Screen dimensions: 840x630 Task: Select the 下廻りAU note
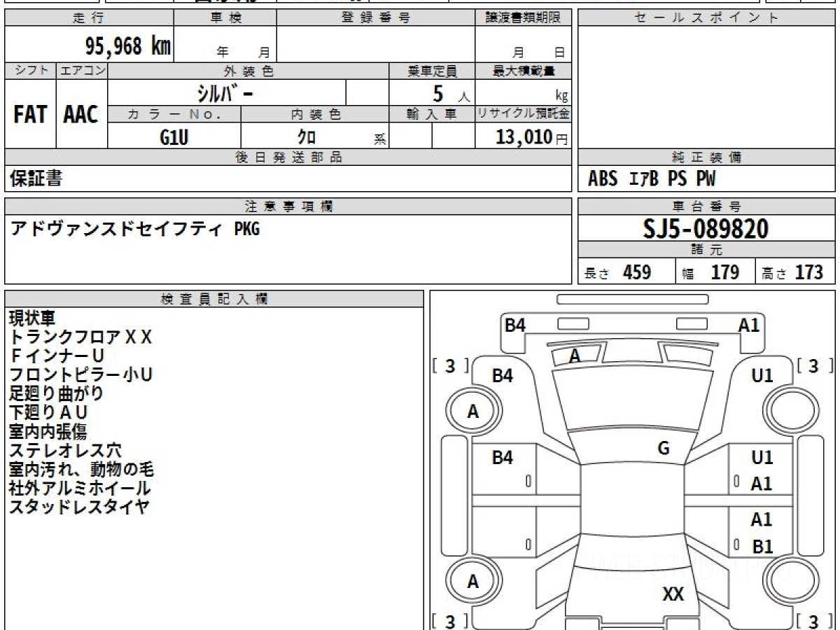[48, 413]
